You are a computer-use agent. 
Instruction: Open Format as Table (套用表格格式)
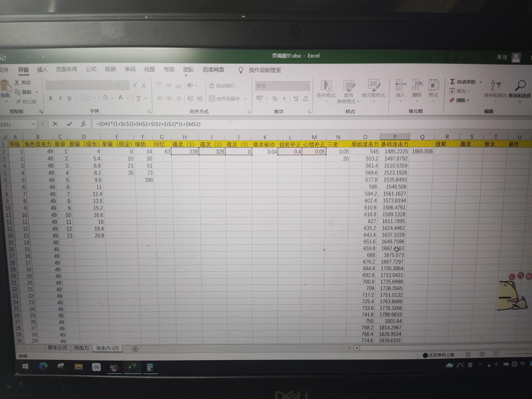348,92
